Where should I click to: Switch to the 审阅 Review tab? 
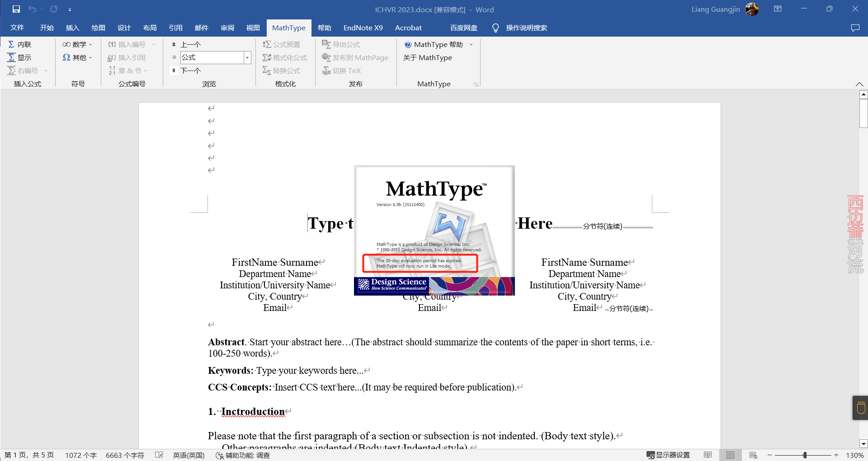227,28
